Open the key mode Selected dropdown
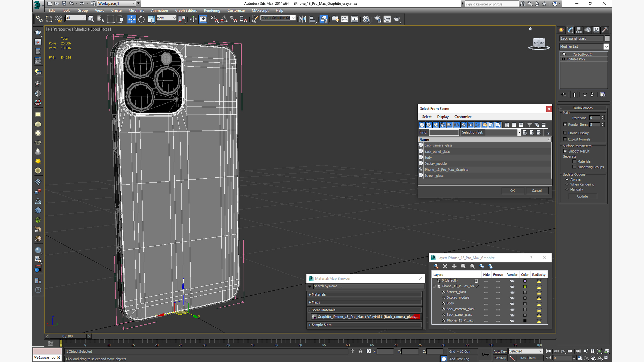644x362 pixels. tap(526, 351)
